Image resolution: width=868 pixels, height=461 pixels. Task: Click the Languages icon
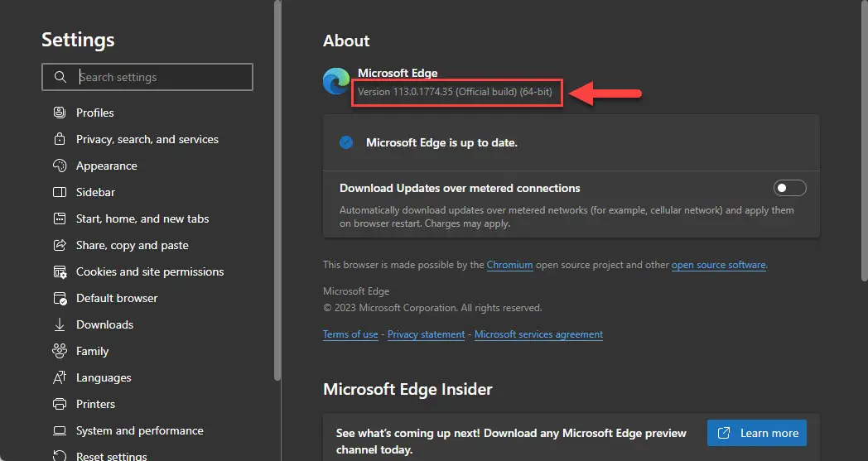pos(60,377)
